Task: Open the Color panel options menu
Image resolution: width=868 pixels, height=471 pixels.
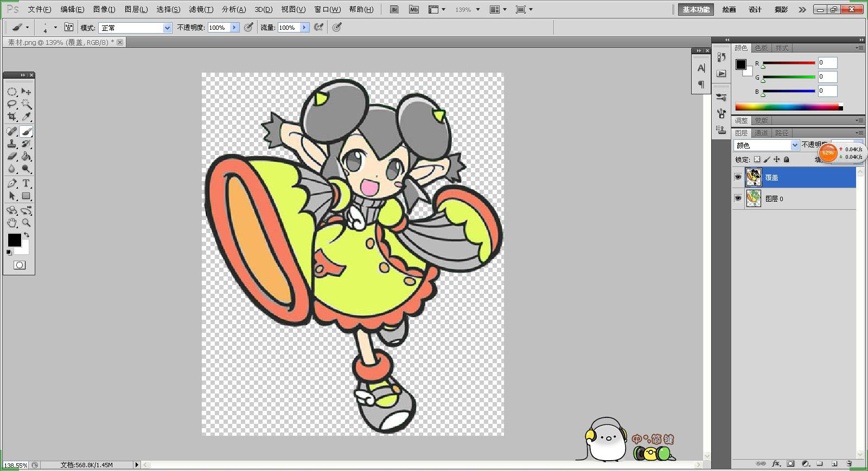Action: (x=859, y=48)
